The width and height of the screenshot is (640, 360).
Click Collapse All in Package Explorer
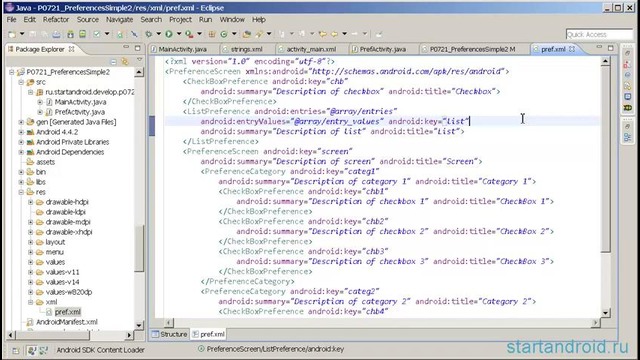tap(113, 62)
